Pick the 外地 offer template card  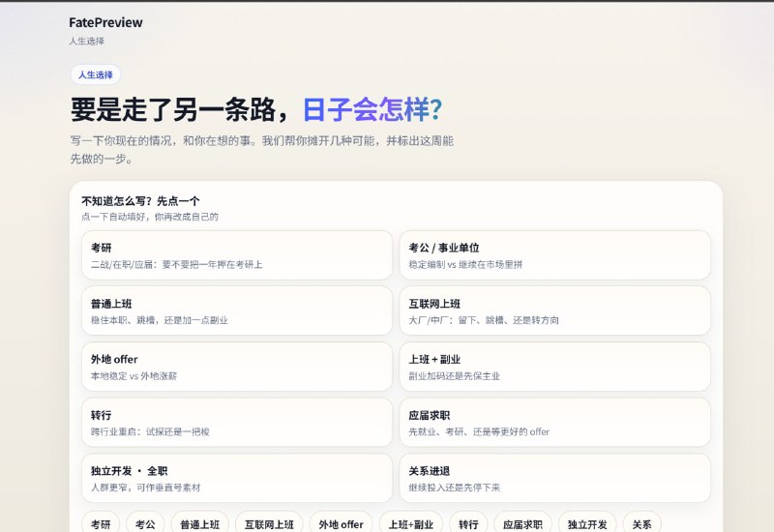(x=237, y=367)
